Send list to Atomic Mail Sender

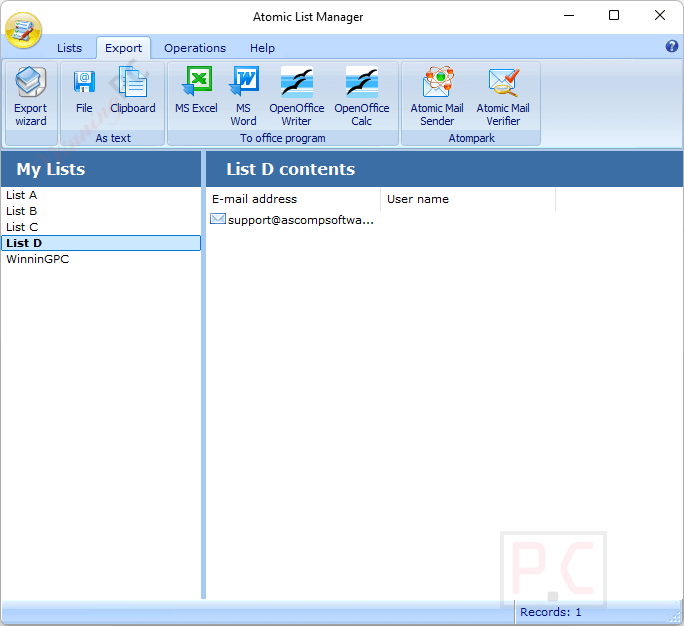coord(437,97)
